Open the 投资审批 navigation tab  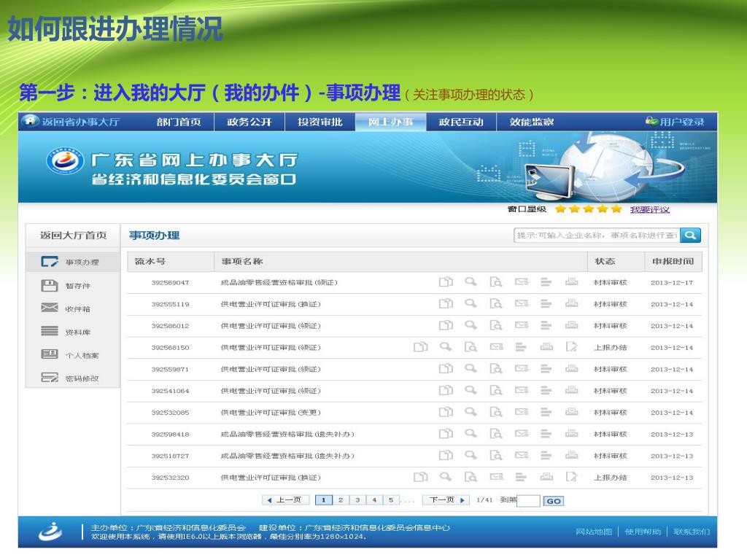[x=320, y=122]
